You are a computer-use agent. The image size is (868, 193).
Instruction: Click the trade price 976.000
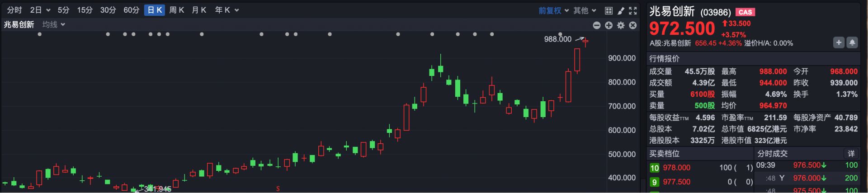pyautogui.click(x=807, y=178)
